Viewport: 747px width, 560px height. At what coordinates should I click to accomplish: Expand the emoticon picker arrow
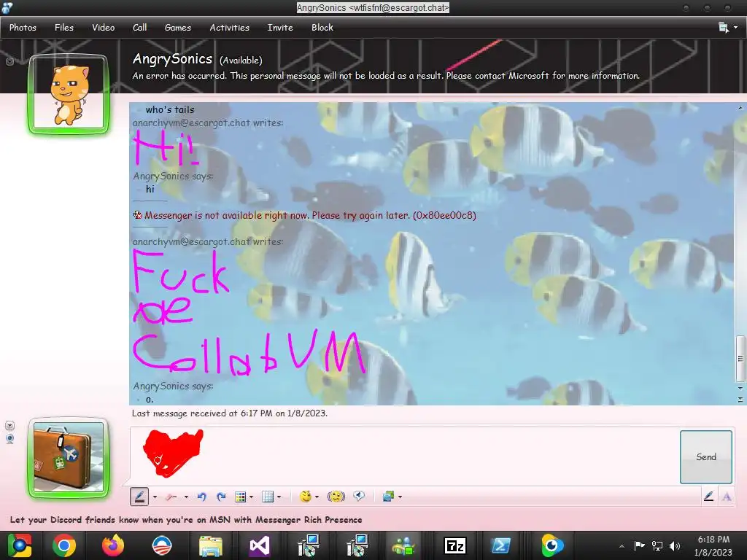317,497
